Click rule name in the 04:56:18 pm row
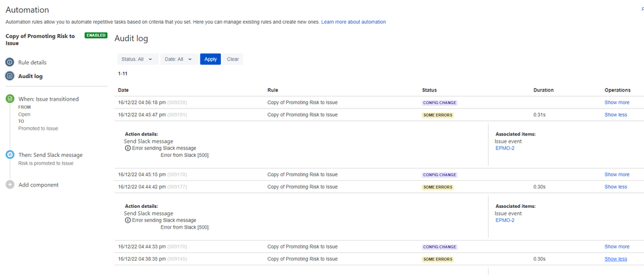 pyautogui.click(x=302, y=103)
